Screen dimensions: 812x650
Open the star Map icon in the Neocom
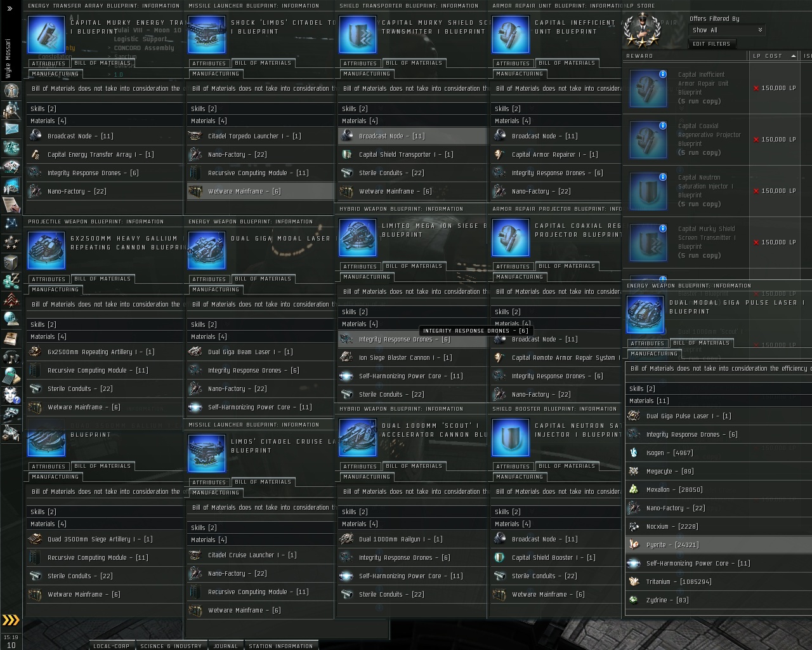coord(11,224)
